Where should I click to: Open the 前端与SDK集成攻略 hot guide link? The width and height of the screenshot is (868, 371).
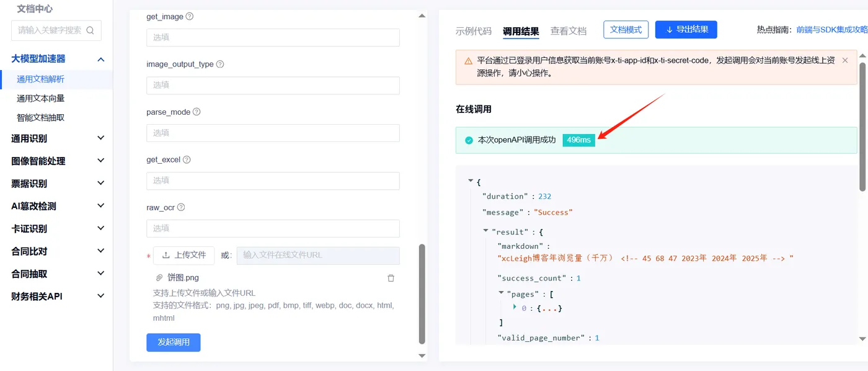point(832,30)
